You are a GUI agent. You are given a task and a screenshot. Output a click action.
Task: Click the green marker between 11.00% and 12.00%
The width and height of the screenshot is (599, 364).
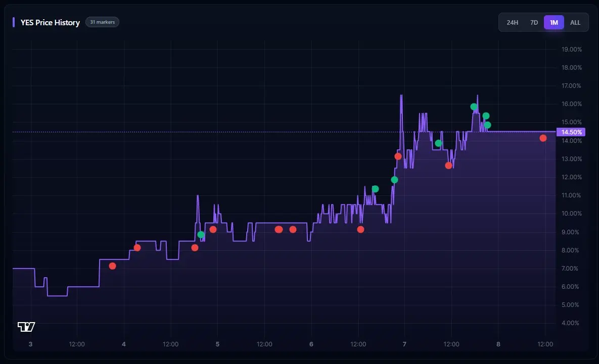(x=375, y=189)
